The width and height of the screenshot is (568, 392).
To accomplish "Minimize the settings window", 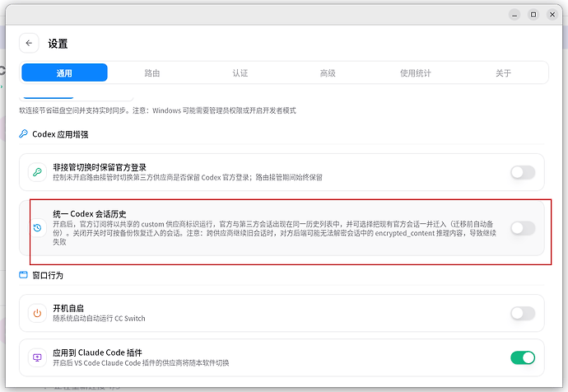I will coord(514,15).
